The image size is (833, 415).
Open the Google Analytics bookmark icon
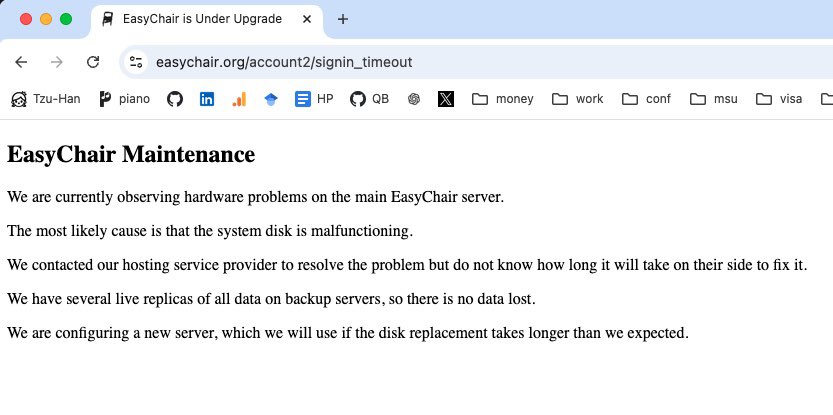coord(239,99)
